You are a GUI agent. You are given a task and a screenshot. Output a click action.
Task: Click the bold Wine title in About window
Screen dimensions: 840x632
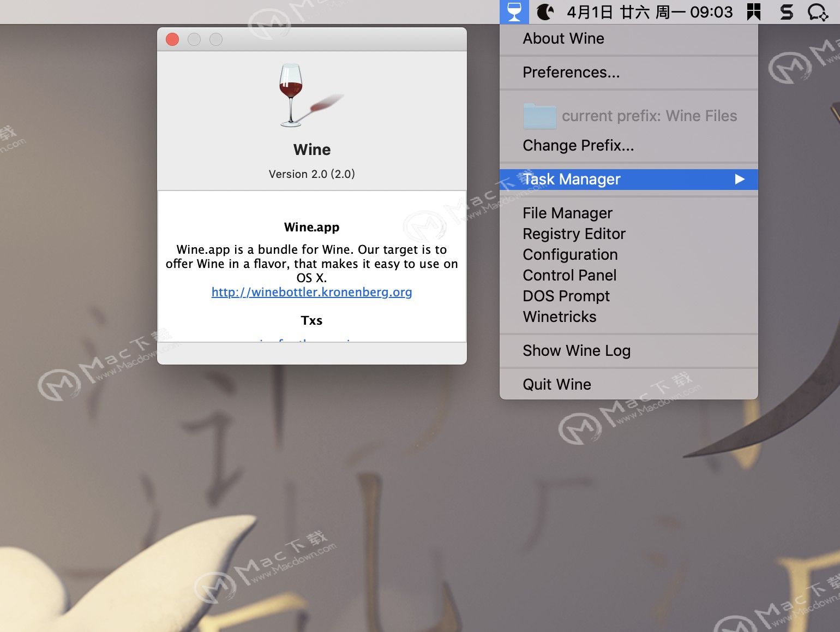point(312,150)
